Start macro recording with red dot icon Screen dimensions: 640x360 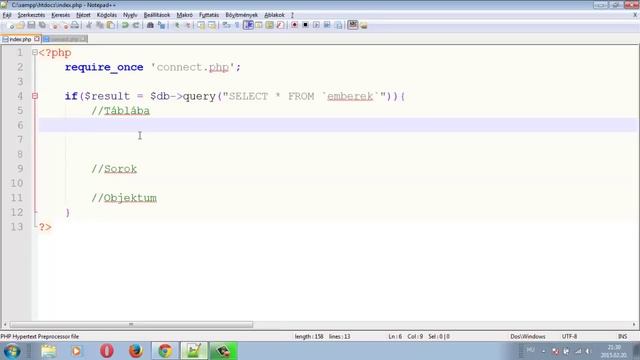click(x=294, y=25)
